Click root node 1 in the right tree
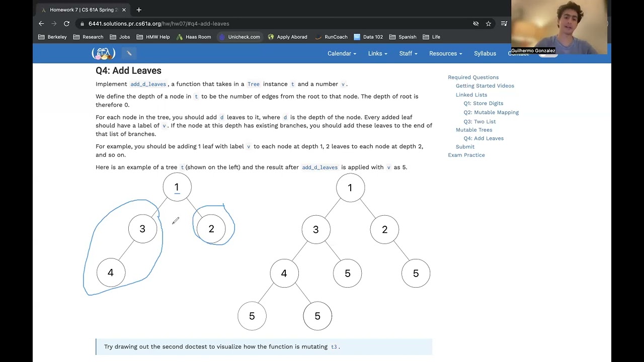This screenshot has width=644, height=362. (x=350, y=188)
